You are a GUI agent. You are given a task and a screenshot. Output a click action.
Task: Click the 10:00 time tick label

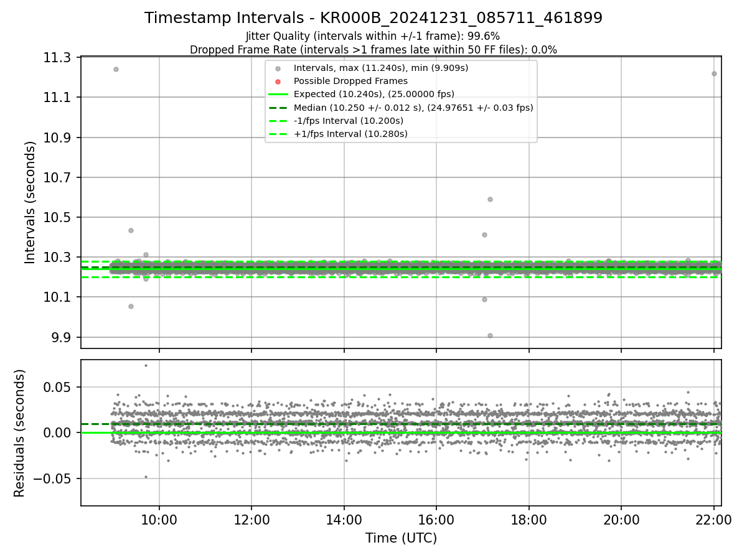159,519
